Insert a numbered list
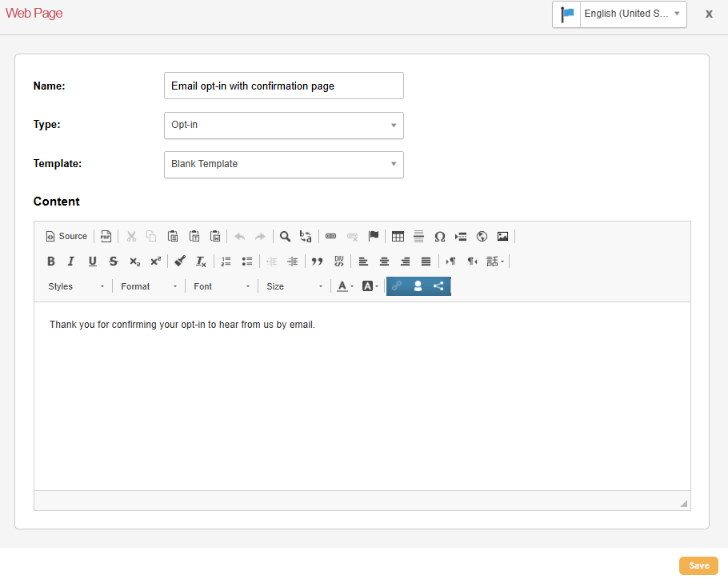 pos(226,262)
